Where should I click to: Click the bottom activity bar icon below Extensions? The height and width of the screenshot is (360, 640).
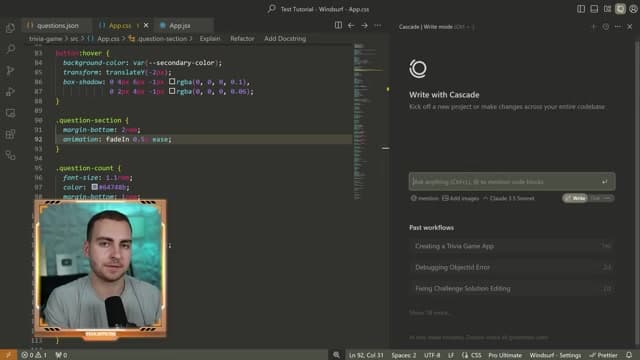click(x=11, y=155)
